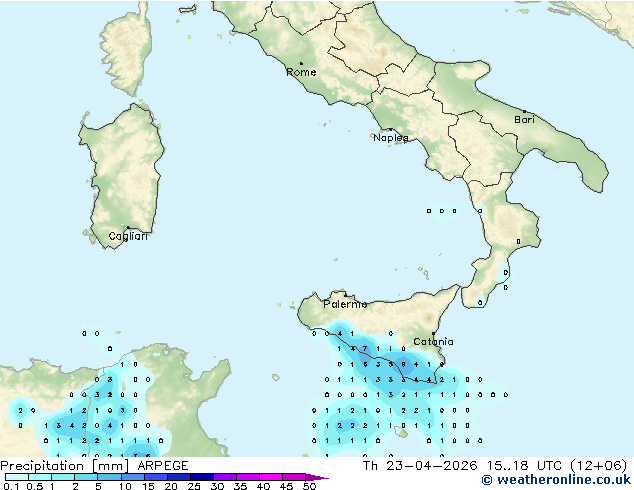Click the 'Precipitation [mm]' legend title

coord(65,466)
